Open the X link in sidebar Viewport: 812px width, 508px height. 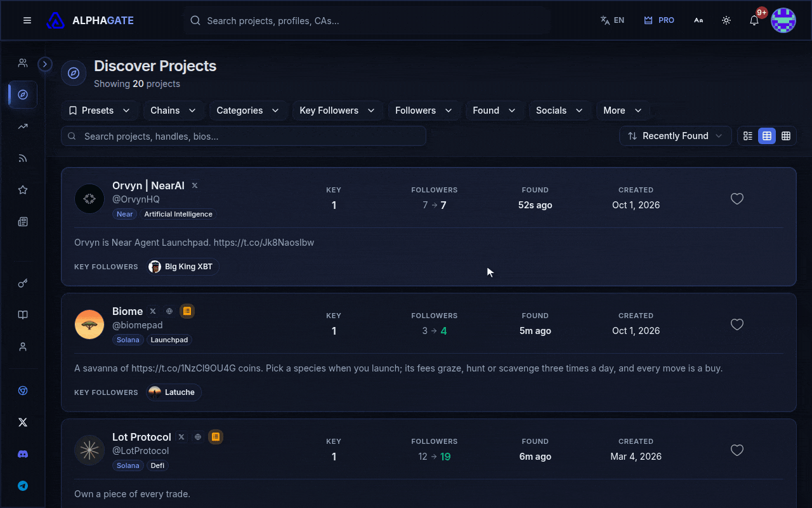coord(23,422)
